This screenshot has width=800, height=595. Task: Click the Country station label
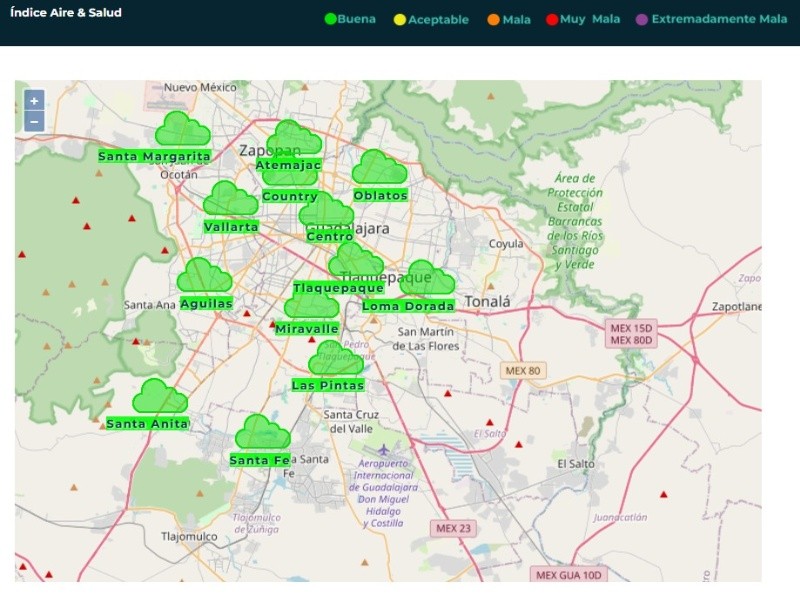(x=290, y=197)
